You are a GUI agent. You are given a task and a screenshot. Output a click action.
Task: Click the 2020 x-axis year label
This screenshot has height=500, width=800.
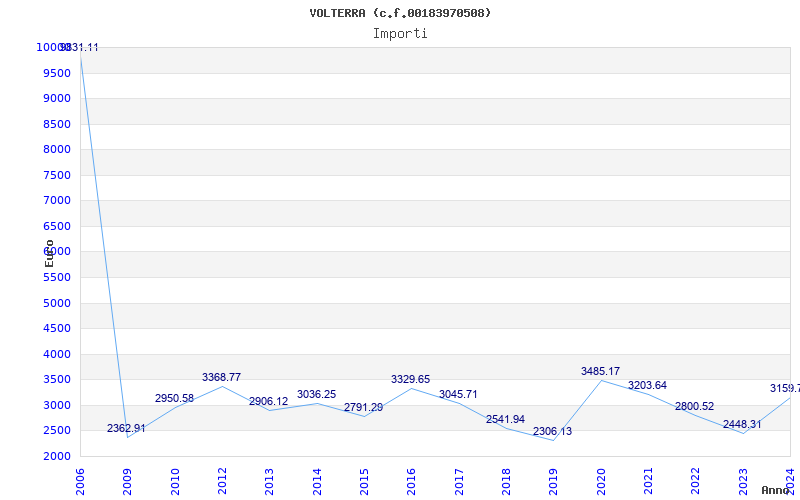pos(601,482)
